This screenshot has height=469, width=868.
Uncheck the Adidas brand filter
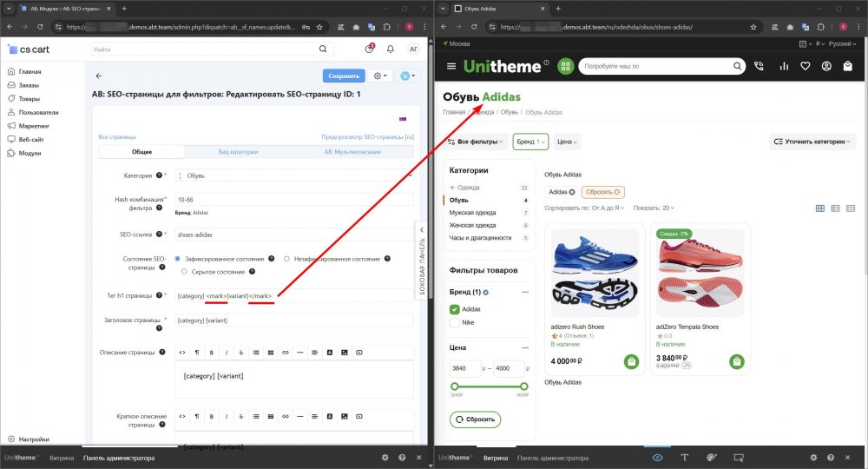click(455, 309)
